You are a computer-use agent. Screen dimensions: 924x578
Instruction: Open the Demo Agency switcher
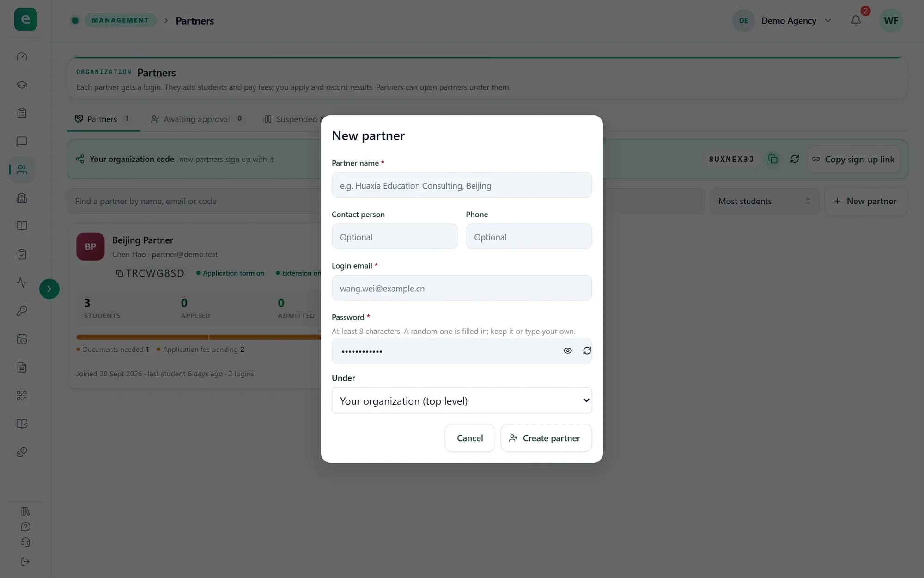783,21
